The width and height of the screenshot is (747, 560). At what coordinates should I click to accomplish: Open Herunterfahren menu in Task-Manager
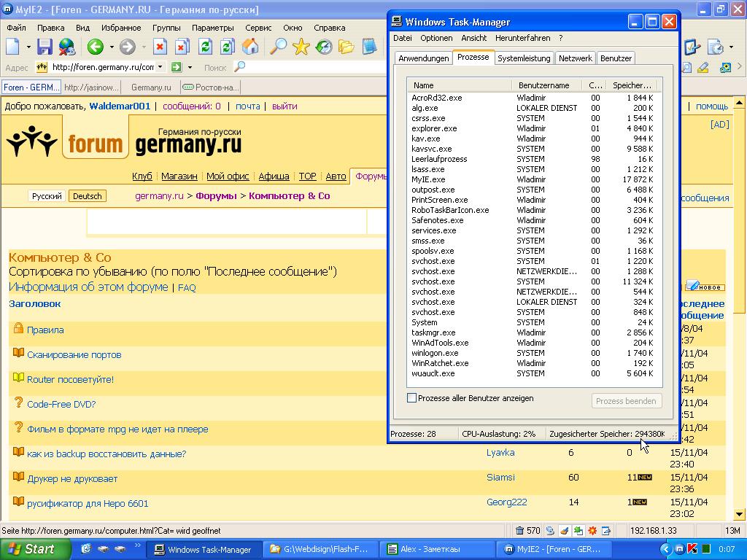tap(522, 38)
